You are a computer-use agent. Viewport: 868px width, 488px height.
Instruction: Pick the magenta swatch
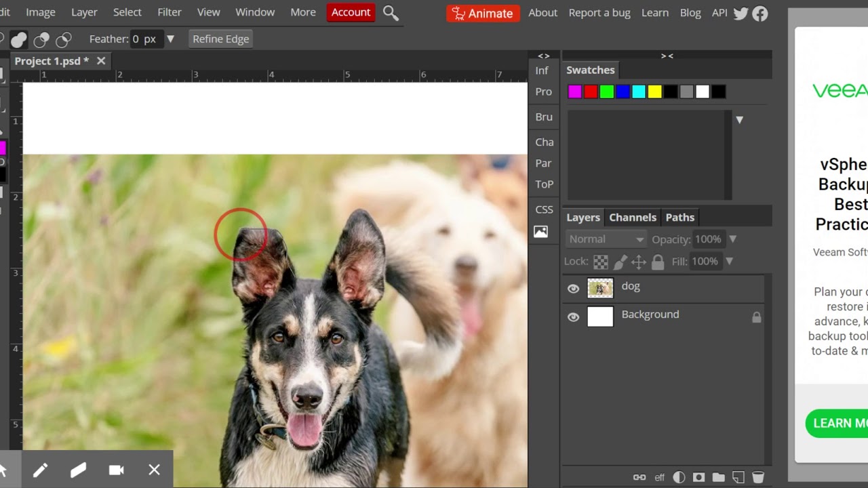(x=575, y=91)
